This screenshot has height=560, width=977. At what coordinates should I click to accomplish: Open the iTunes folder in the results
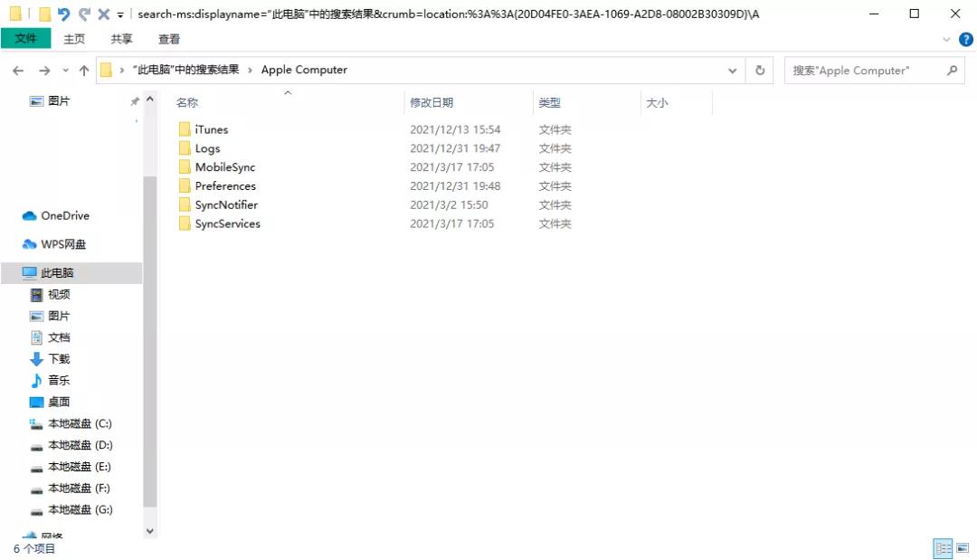click(211, 129)
